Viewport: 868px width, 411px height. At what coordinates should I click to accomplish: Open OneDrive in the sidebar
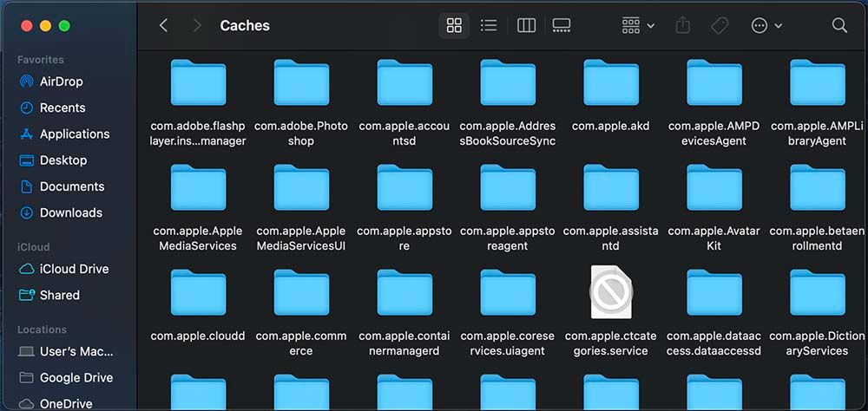pyautogui.click(x=56, y=403)
